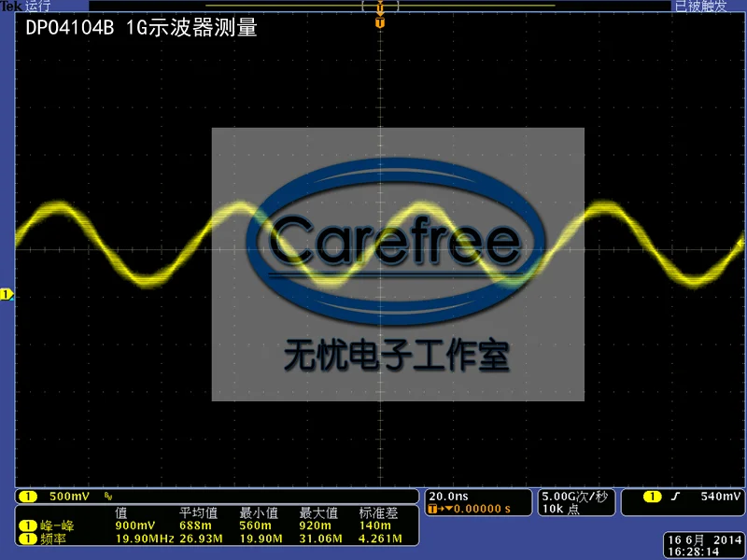747x560 pixels.
Task: Click the 140m standard deviation value
Action: pos(375,525)
